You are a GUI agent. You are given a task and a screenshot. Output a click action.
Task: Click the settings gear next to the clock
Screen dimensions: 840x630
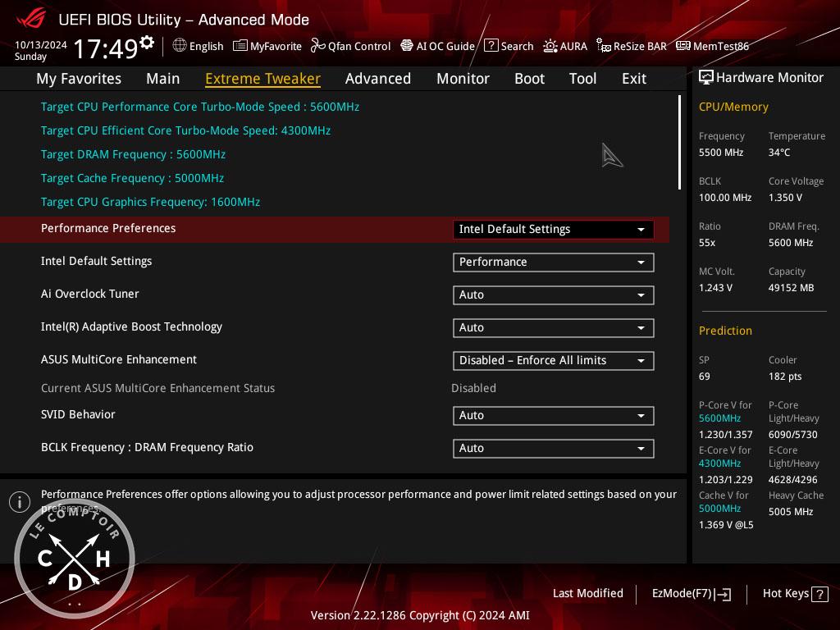(x=147, y=43)
